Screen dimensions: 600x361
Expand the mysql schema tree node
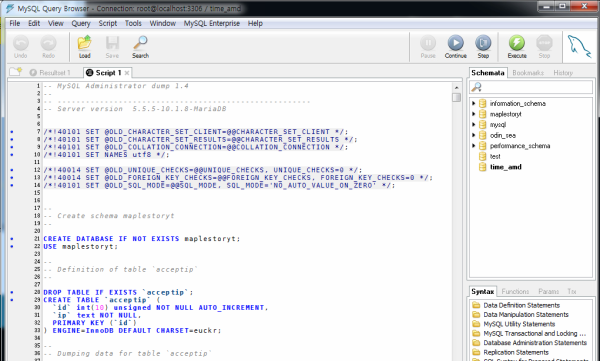pyautogui.click(x=474, y=124)
